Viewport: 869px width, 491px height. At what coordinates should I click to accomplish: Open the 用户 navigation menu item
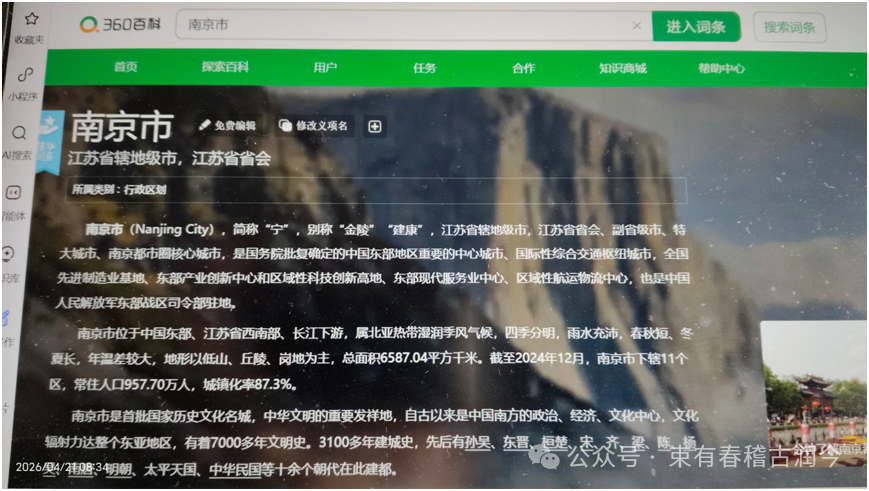point(325,68)
